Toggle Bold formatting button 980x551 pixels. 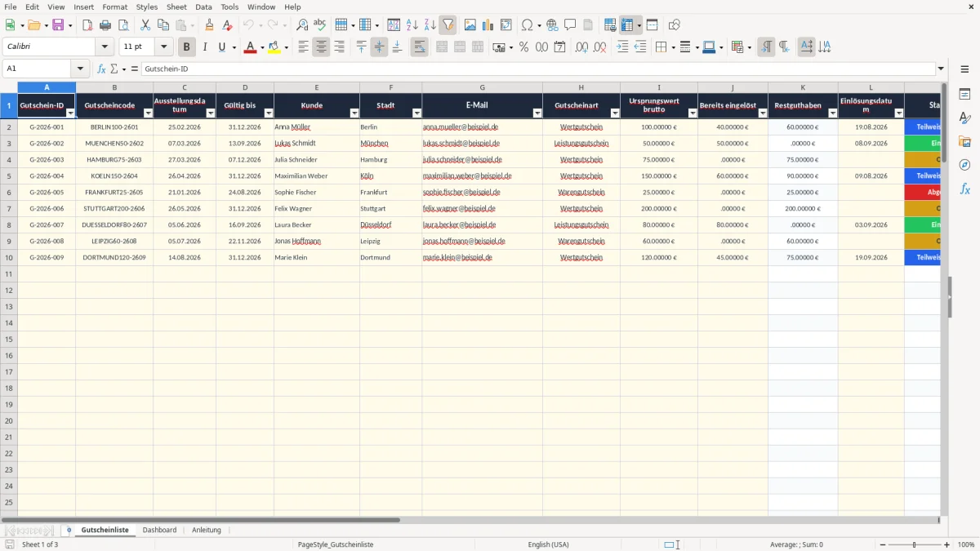click(187, 47)
